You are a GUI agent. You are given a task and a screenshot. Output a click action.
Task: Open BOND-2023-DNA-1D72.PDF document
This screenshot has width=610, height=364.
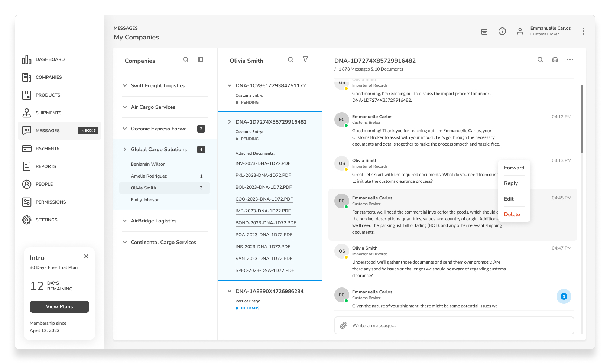266,223
